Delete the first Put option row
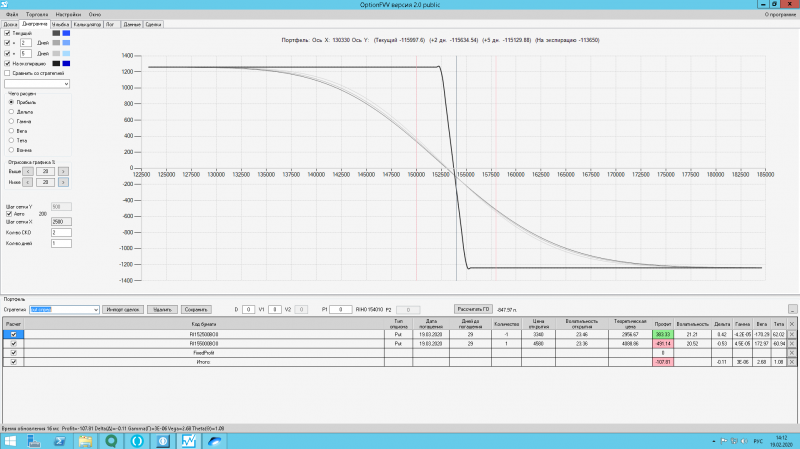Viewport: 800px width, 449px height. 792,335
